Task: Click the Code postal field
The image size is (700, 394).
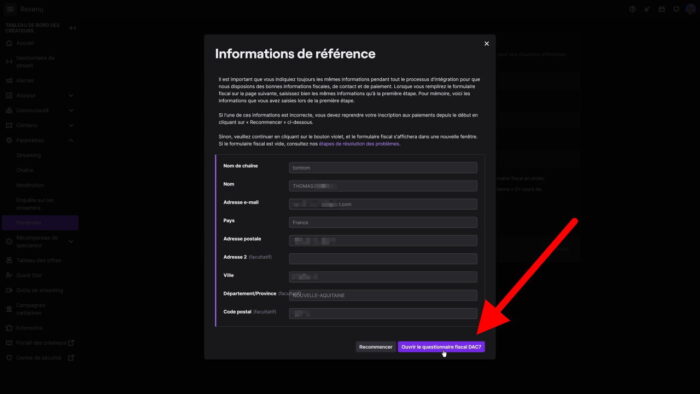Action: tap(383, 314)
